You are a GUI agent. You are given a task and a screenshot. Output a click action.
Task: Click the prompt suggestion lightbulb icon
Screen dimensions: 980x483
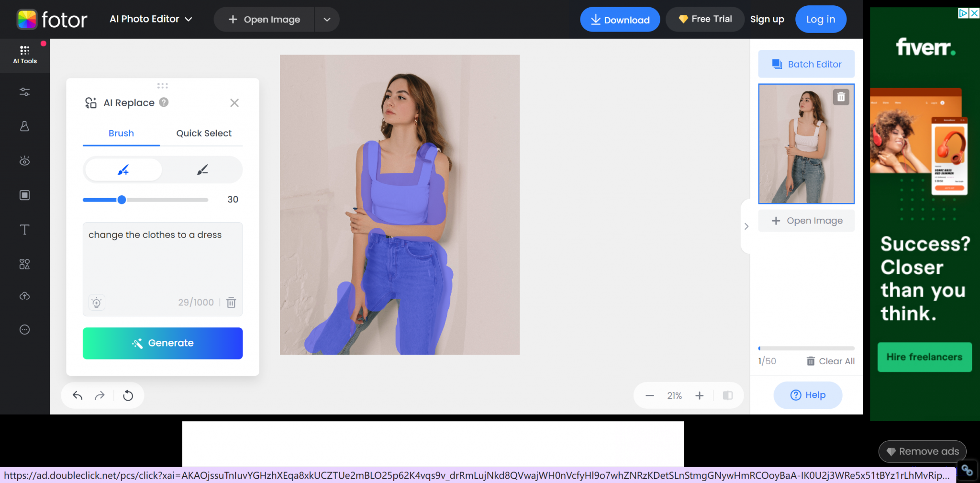tap(96, 303)
